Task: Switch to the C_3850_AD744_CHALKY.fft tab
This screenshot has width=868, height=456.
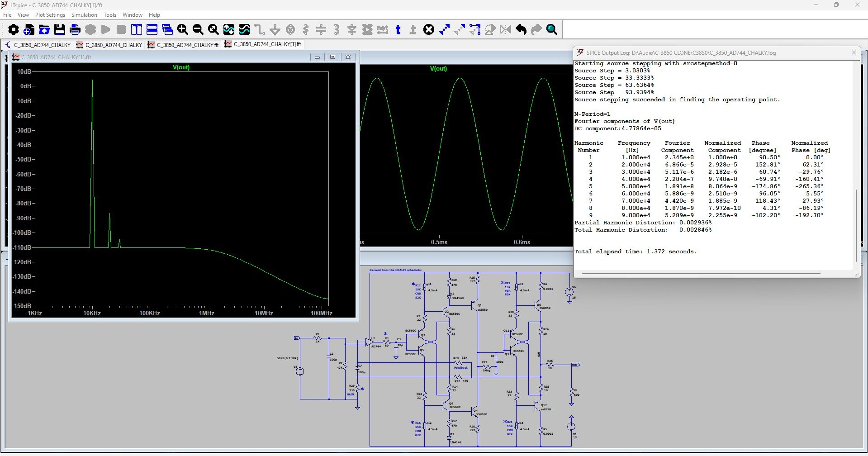Action: (183, 45)
